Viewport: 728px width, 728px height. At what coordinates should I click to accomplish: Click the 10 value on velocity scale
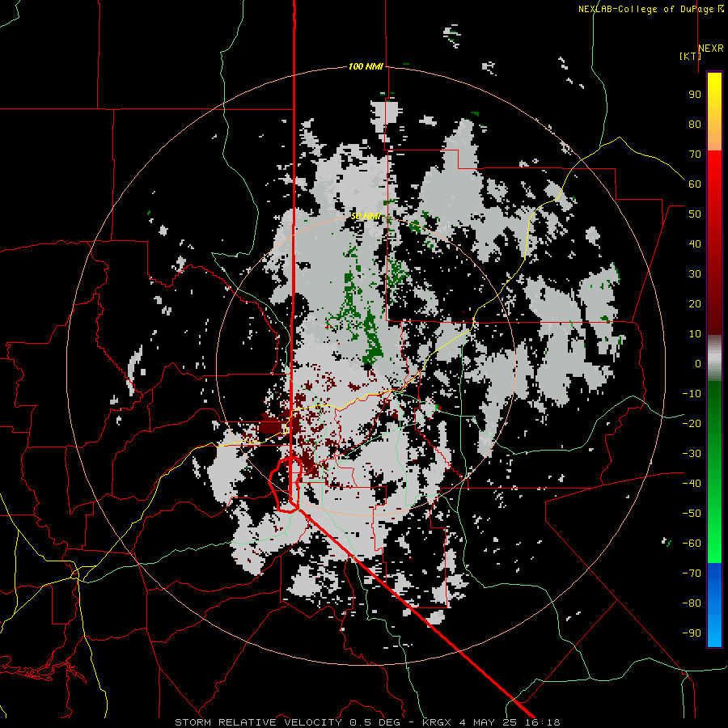coord(695,334)
